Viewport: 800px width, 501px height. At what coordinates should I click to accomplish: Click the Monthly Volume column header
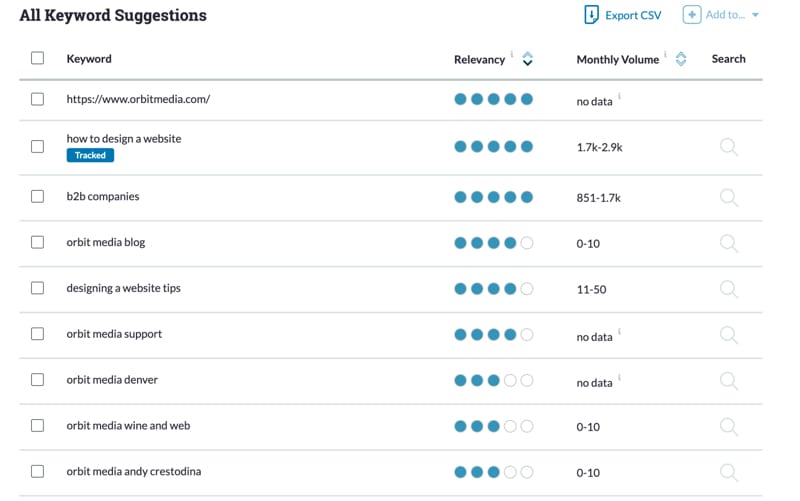[x=617, y=59]
